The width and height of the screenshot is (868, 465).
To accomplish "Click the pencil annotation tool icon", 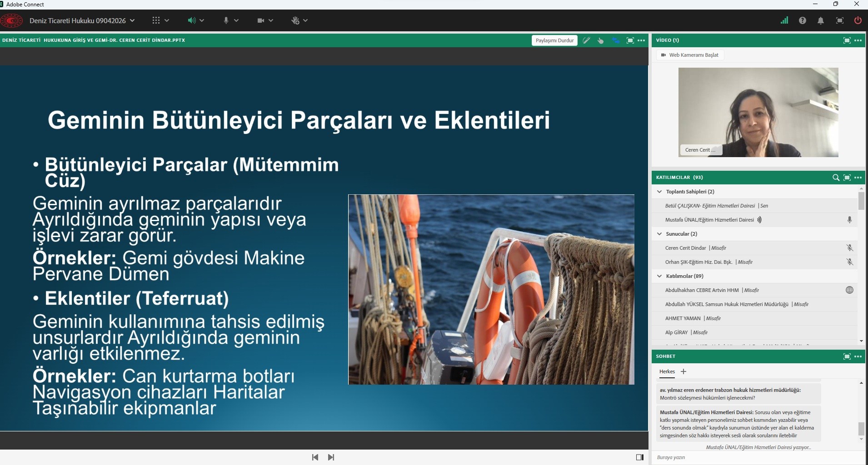I will click(x=586, y=40).
